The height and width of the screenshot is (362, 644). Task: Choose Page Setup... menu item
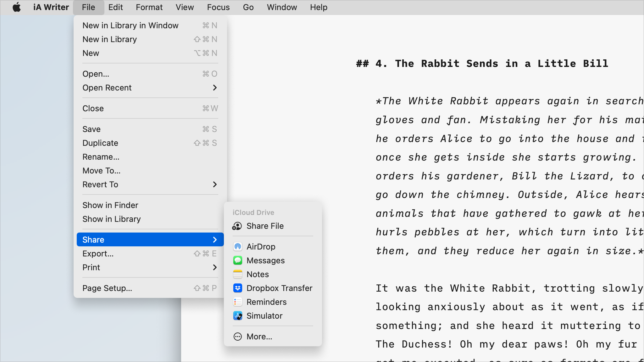[x=150, y=288]
